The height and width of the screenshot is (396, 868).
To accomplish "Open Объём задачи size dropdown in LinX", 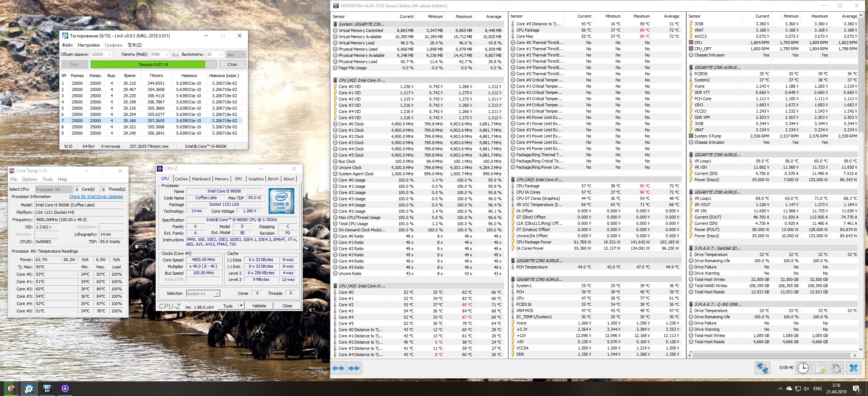I will coord(109,54).
